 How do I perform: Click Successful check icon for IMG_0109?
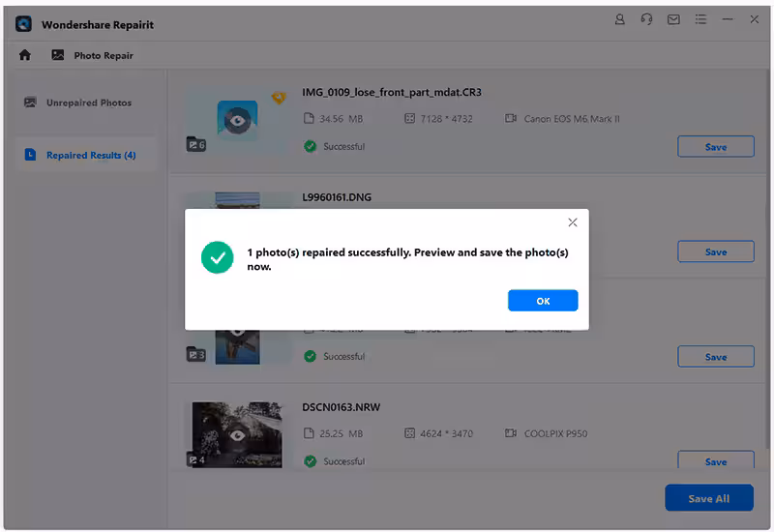click(310, 147)
